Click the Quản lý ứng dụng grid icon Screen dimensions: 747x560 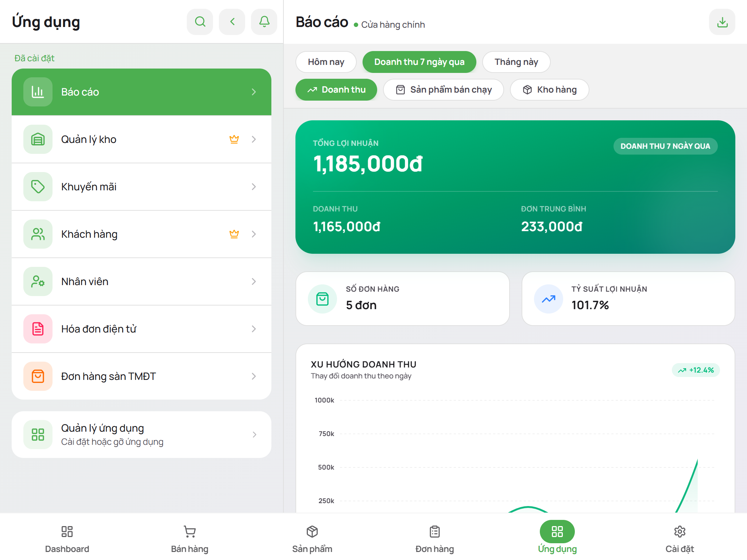tap(38, 435)
